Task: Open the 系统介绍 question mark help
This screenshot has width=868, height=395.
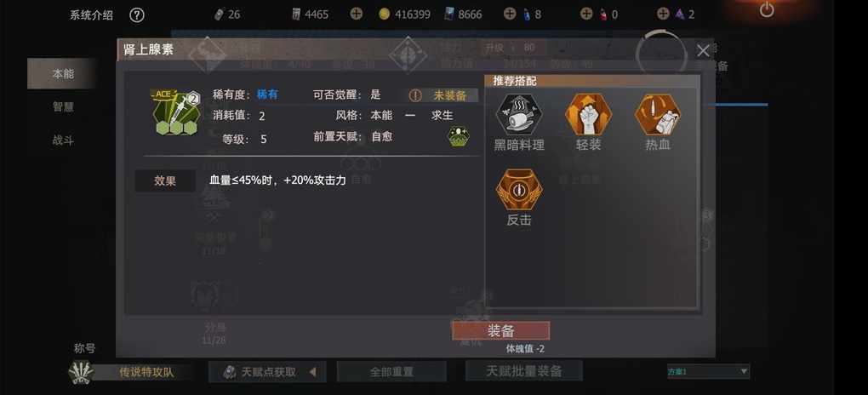Action: (137, 15)
